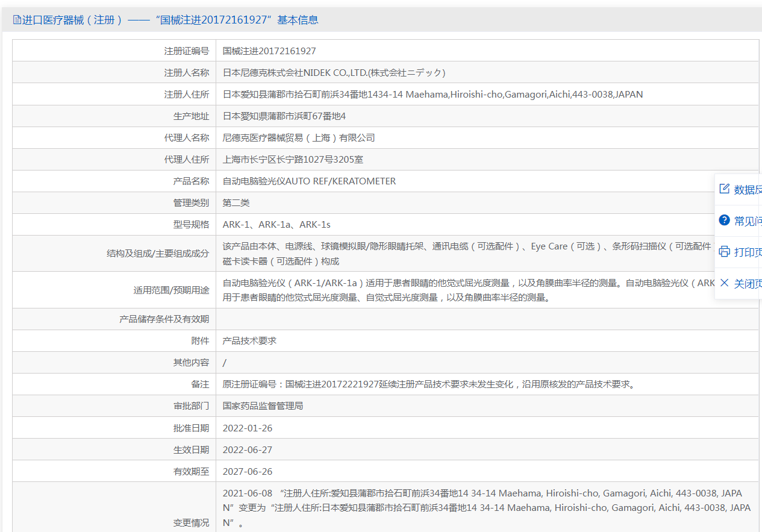This screenshot has height=532, width=762.
Task: Select the approval date 2022-01-26
Action: [248, 428]
